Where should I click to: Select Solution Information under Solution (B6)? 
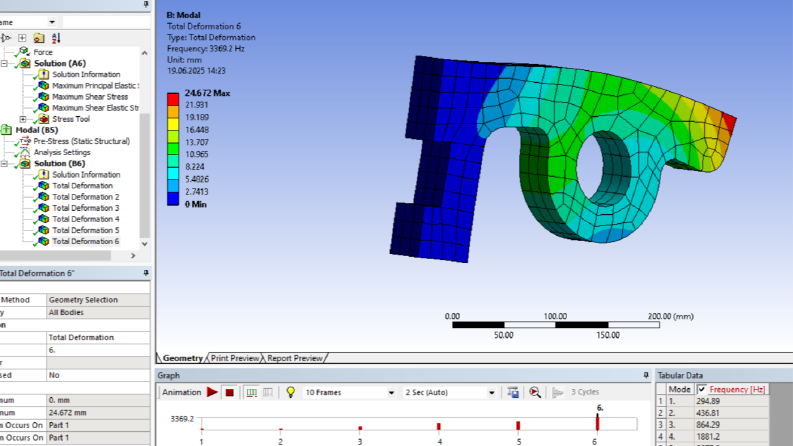click(86, 174)
